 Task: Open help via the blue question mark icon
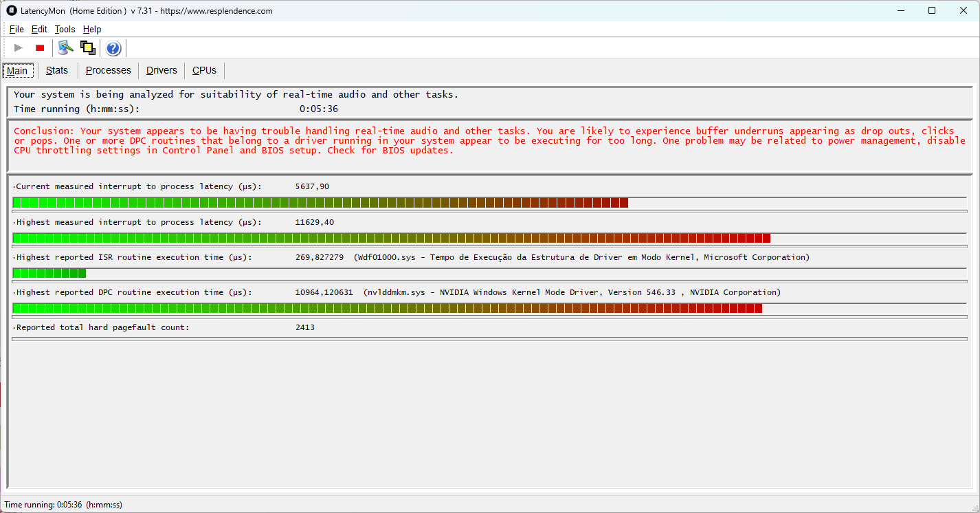click(113, 48)
